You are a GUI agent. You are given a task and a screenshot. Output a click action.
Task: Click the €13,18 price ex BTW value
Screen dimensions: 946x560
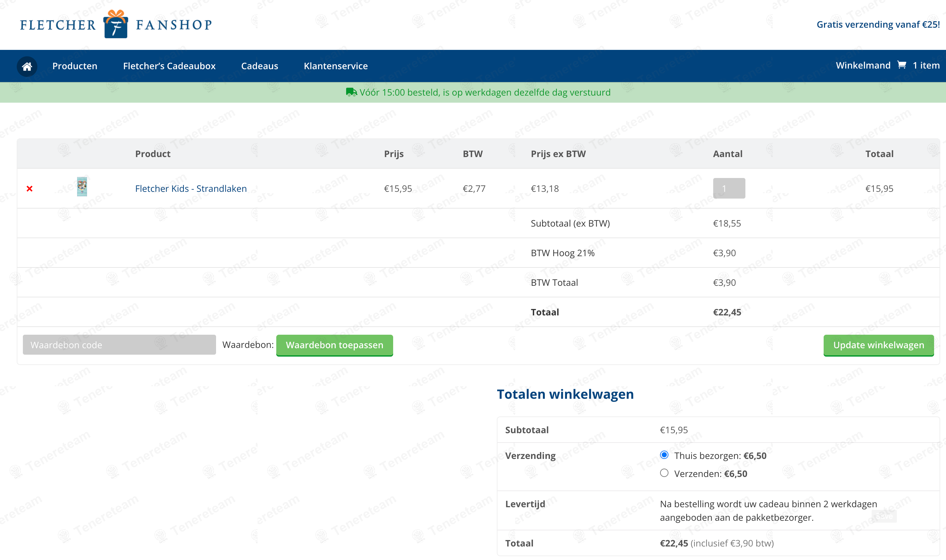click(545, 189)
